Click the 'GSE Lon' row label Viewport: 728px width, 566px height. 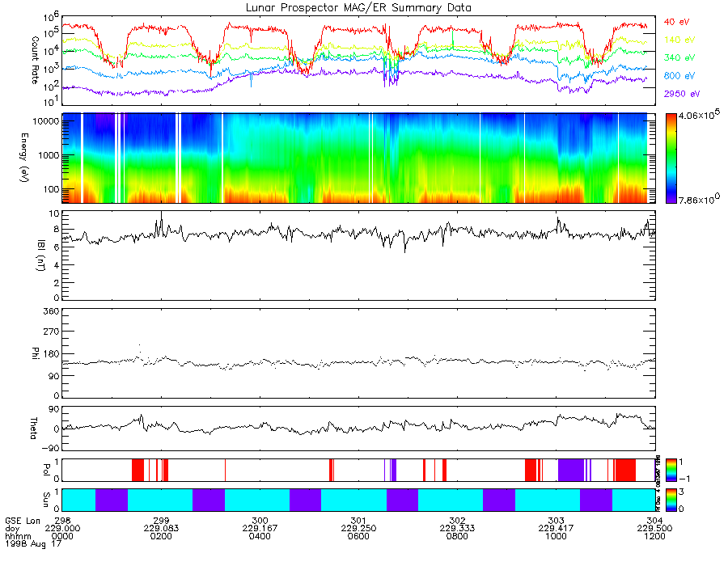click(23, 521)
